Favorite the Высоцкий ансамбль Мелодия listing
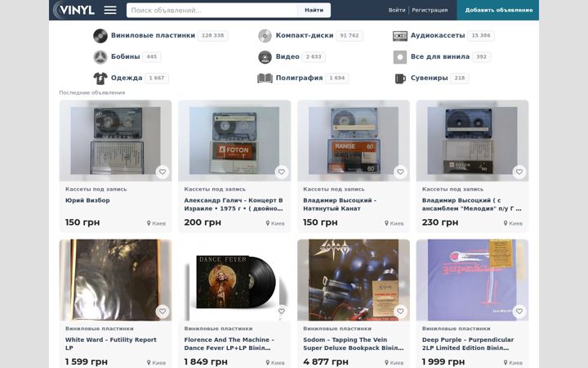 pyautogui.click(x=519, y=172)
